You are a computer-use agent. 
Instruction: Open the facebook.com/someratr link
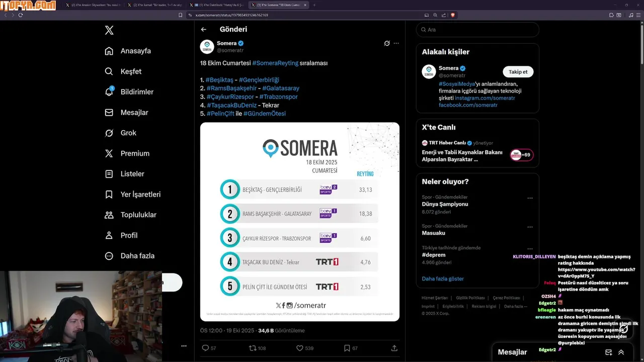coord(468,105)
